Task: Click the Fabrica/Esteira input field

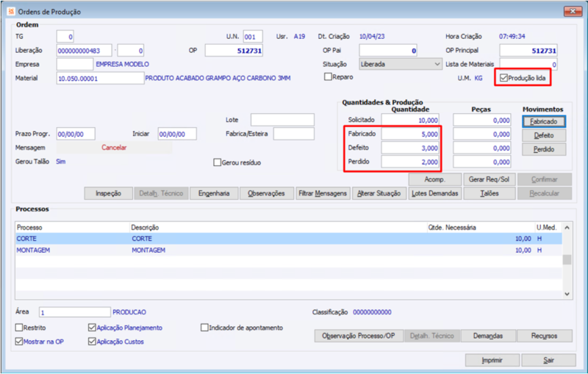Action: click(x=294, y=134)
